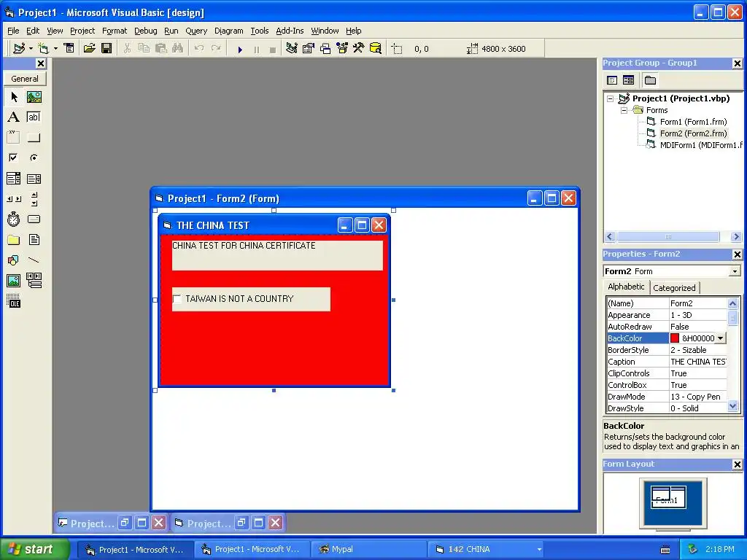Open the Toolbox from toolbar icon

coord(359,49)
